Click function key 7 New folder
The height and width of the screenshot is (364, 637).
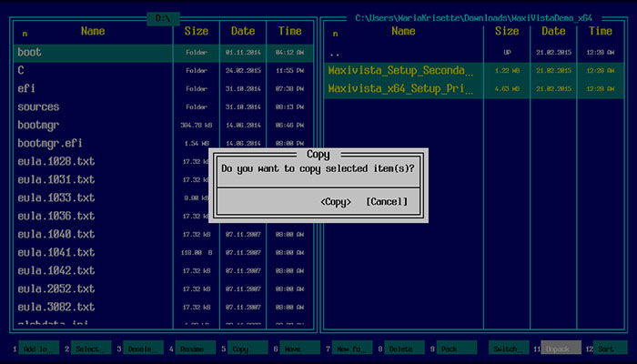[x=352, y=349]
